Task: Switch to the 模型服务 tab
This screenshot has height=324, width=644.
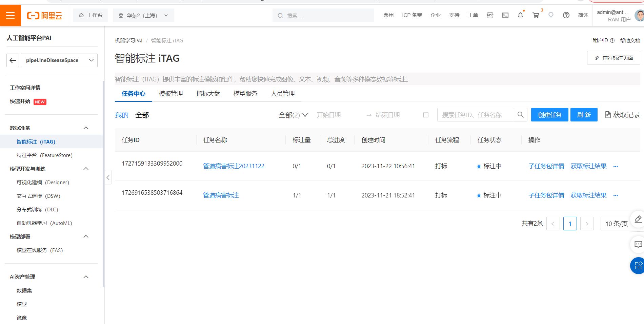Action: click(x=245, y=94)
